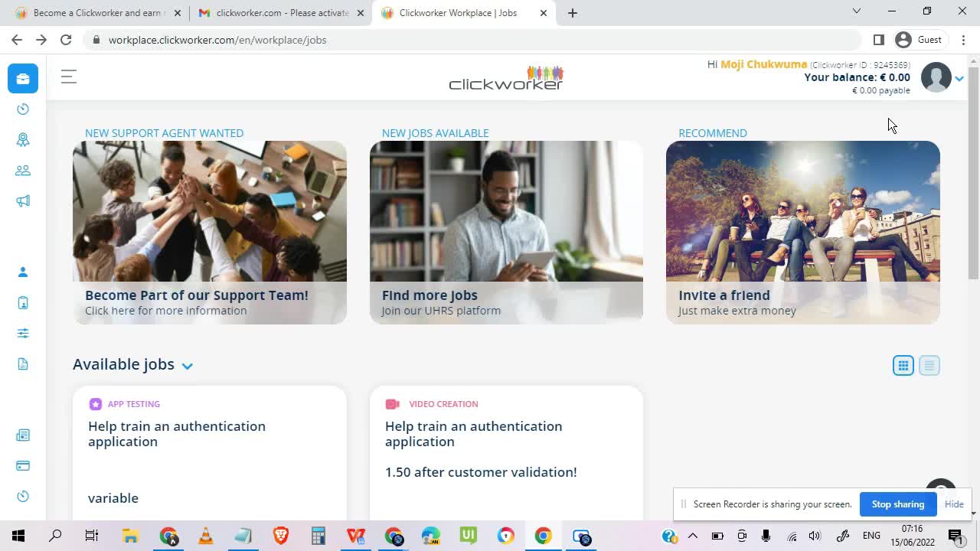Click the address bar URL field
Viewport: 980px width, 551px height.
click(473, 40)
